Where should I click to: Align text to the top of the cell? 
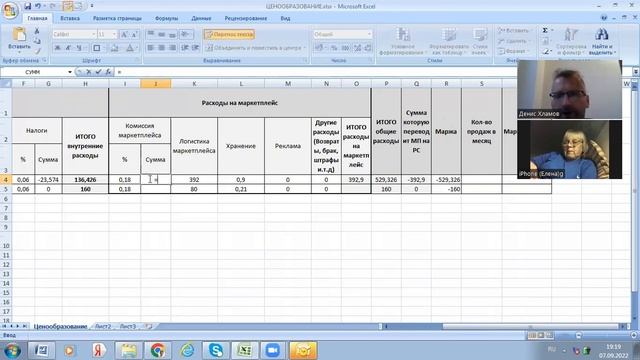click(151, 34)
